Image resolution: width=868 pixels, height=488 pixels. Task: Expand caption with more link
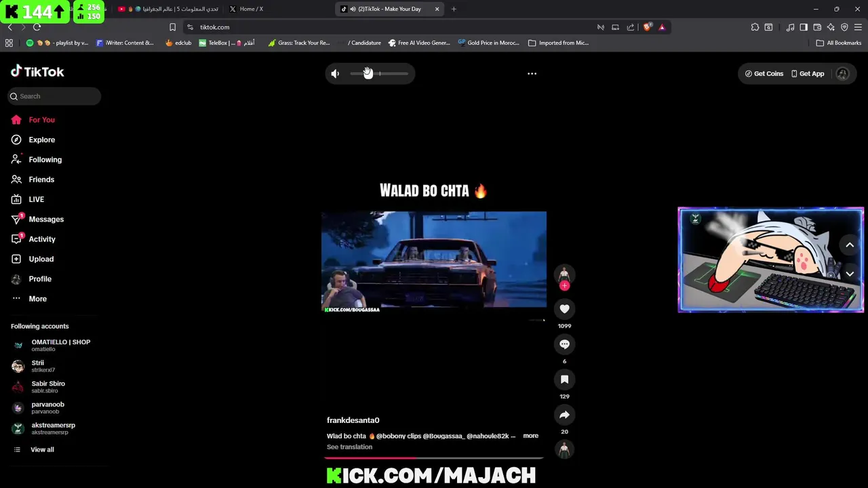pyautogui.click(x=530, y=436)
